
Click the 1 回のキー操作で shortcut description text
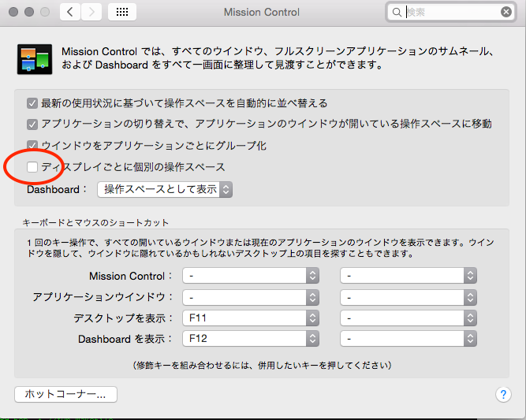(261, 247)
